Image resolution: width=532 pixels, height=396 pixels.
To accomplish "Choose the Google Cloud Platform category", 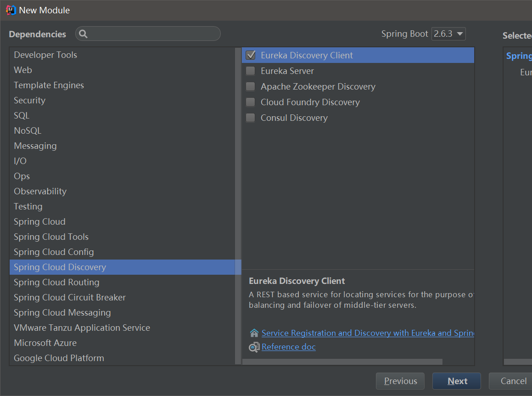I will tap(122, 358).
